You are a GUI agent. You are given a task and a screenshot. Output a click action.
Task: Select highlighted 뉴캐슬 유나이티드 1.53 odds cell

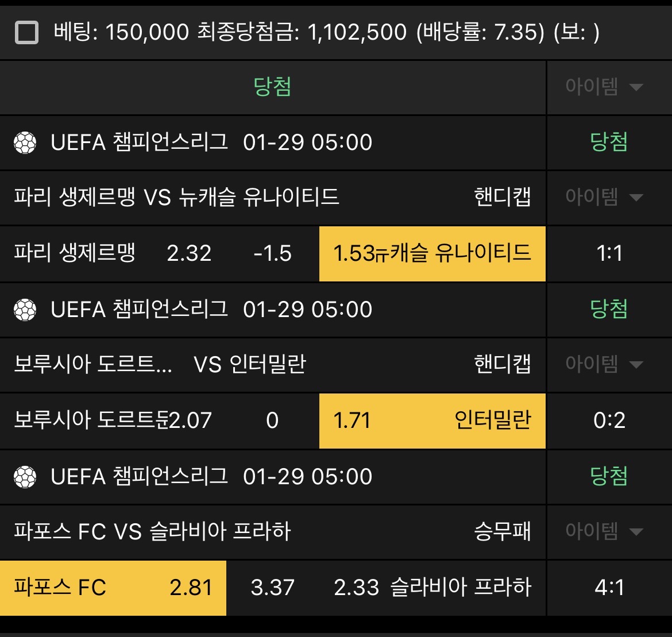pyautogui.click(x=432, y=253)
